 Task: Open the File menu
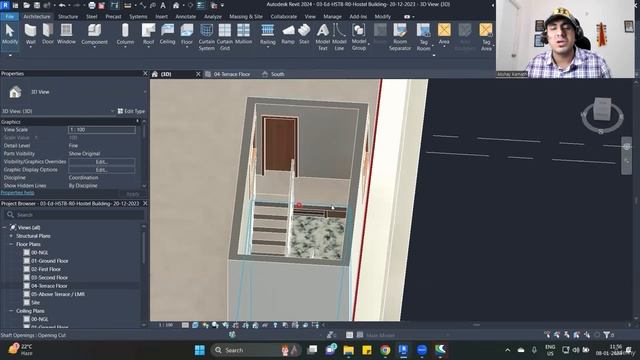(10, 17)
